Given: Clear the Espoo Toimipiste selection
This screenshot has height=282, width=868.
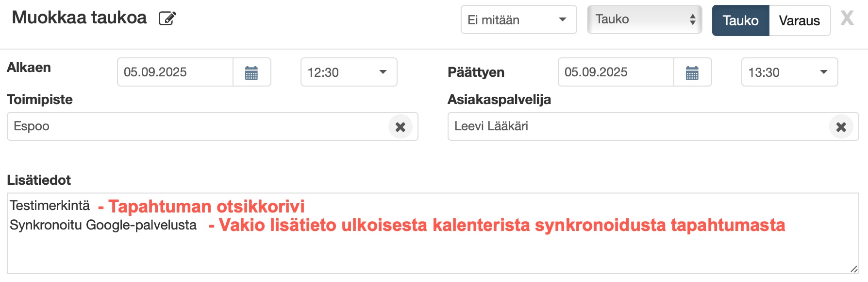Looking at the screenshot, I should [400, 127].
